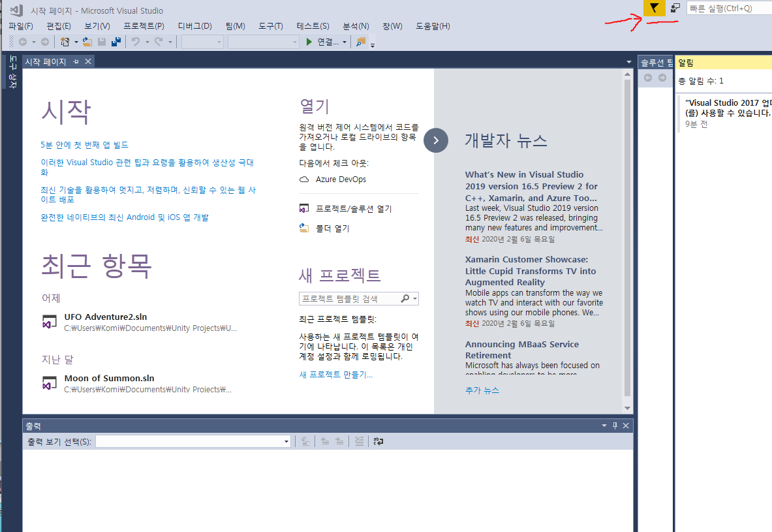Open What's New in Visual Studio article
Viewport: 772px width, 532px height.
coord(532,186)
